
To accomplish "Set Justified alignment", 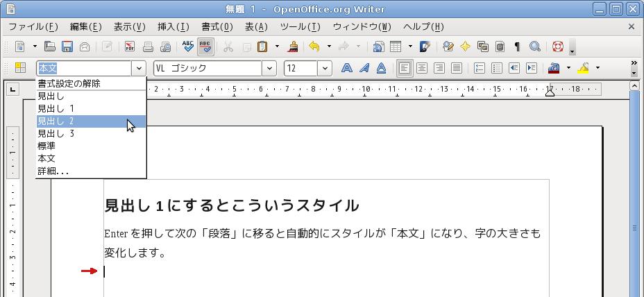I will click(x=457, y=68).
